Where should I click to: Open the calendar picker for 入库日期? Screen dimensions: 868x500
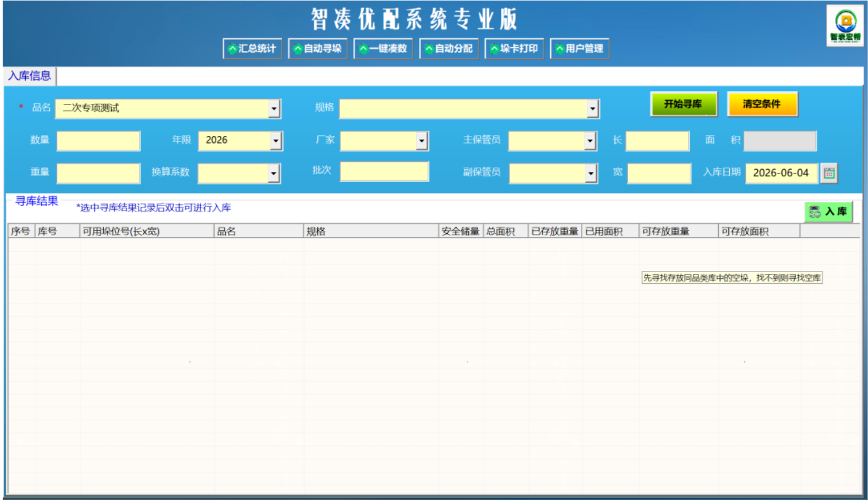[829, 173]
